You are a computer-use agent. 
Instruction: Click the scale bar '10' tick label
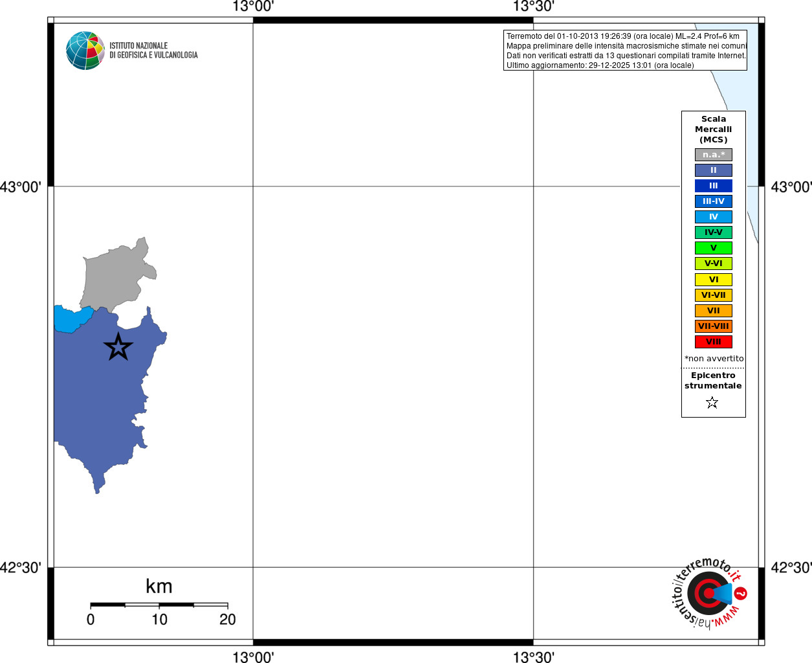[159, 620]
